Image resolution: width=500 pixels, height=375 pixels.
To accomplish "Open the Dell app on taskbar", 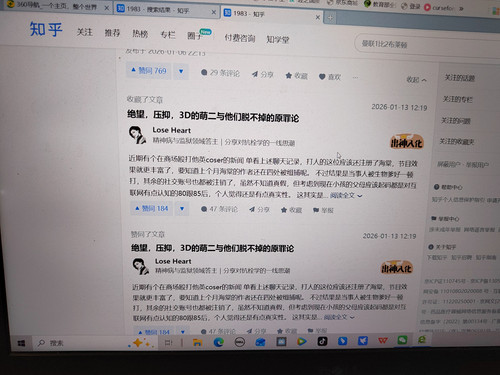I will coord(240,342).
